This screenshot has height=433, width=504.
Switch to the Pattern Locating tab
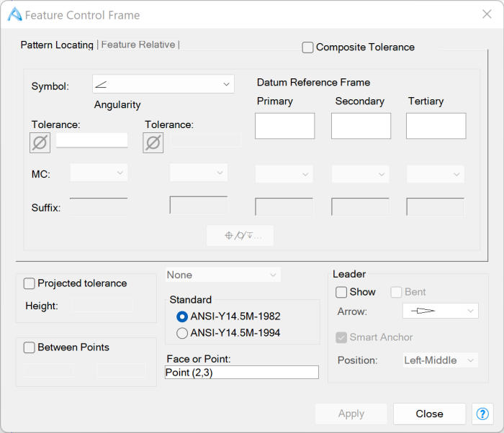pyautogui.click(x=57, y=45)
